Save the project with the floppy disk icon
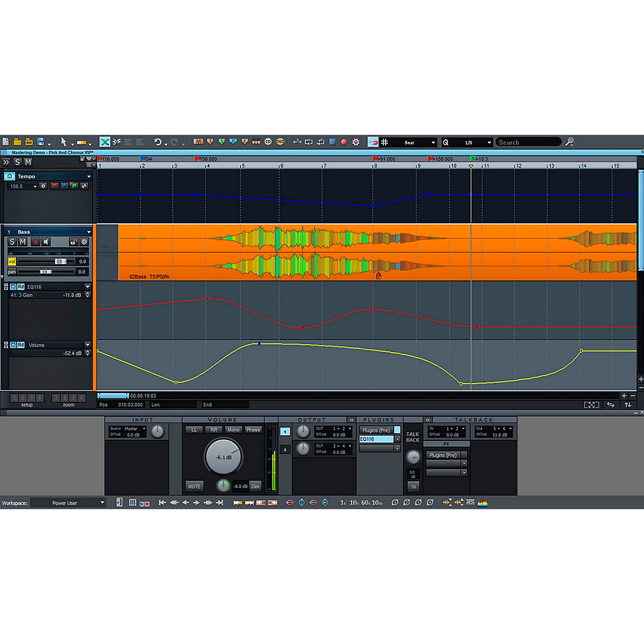The image size is (644, 644). pos(41,142)
